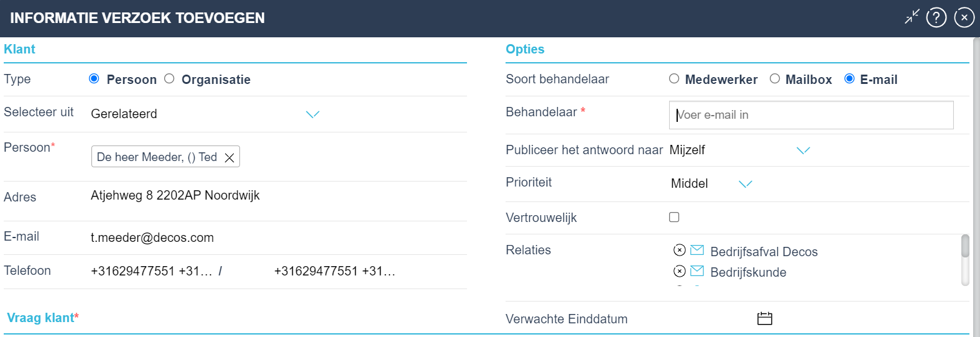
Task: Open Publiceer het antwoord naar dropdown
Action: [x=803, y=150]
